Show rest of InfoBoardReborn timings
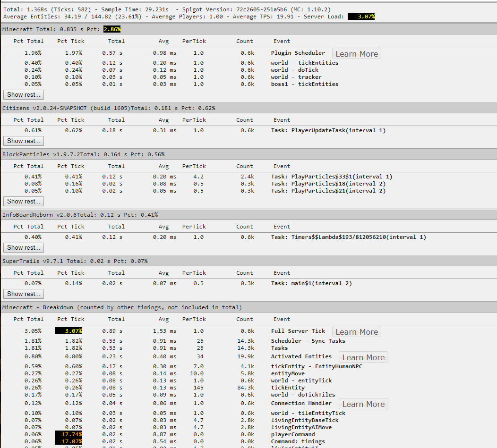This screenshot has height=448, width=497. (x=23, y=247)
